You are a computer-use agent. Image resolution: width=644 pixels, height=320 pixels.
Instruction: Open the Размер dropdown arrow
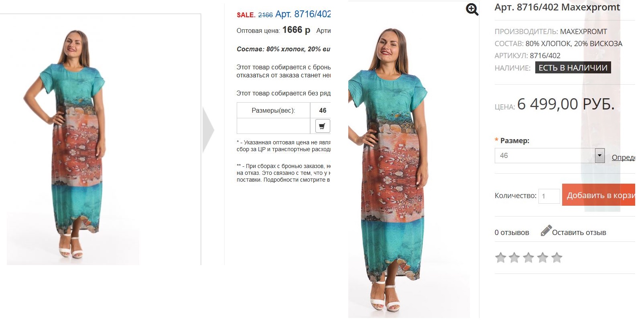coord(599,156)
